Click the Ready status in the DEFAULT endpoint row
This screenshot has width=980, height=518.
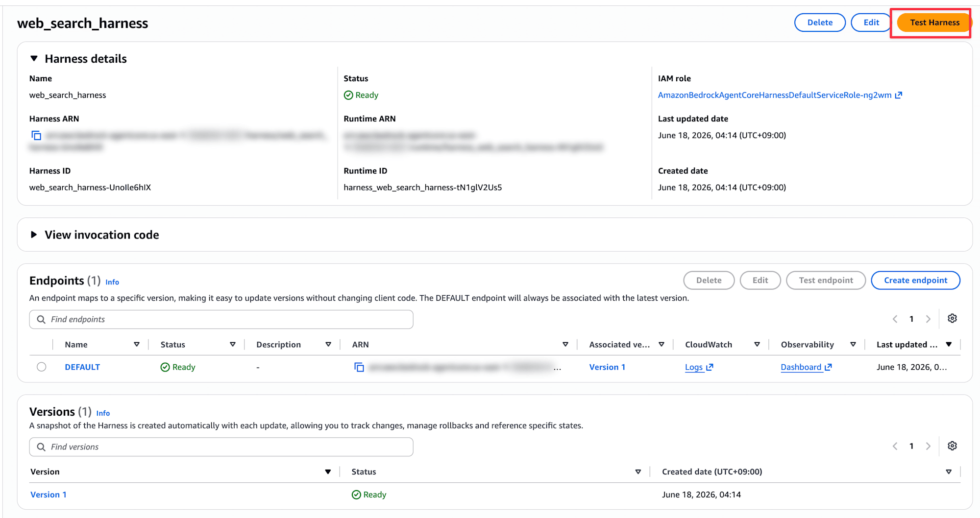pyautogui.click(x=178, y=367)
